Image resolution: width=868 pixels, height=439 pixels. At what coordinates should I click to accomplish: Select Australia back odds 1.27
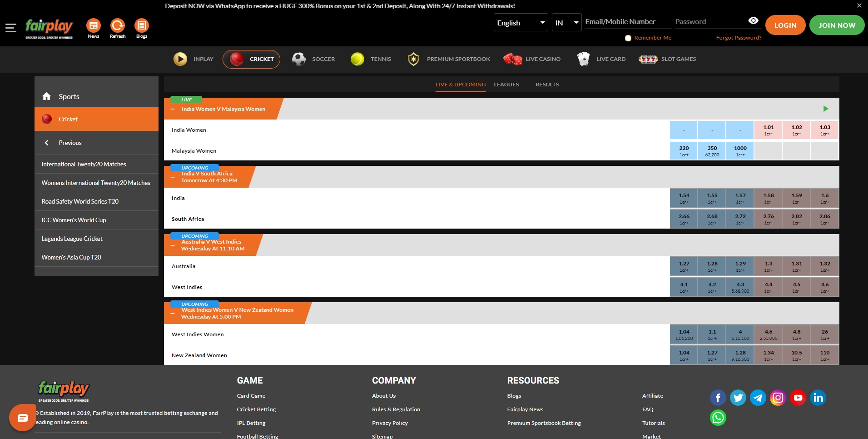(x=684, y=266)
